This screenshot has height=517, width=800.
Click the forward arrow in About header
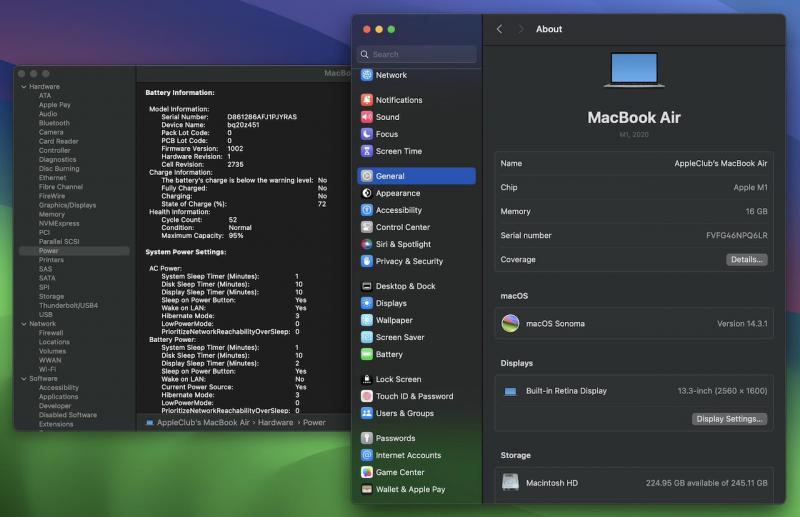[x=520, y=29]
